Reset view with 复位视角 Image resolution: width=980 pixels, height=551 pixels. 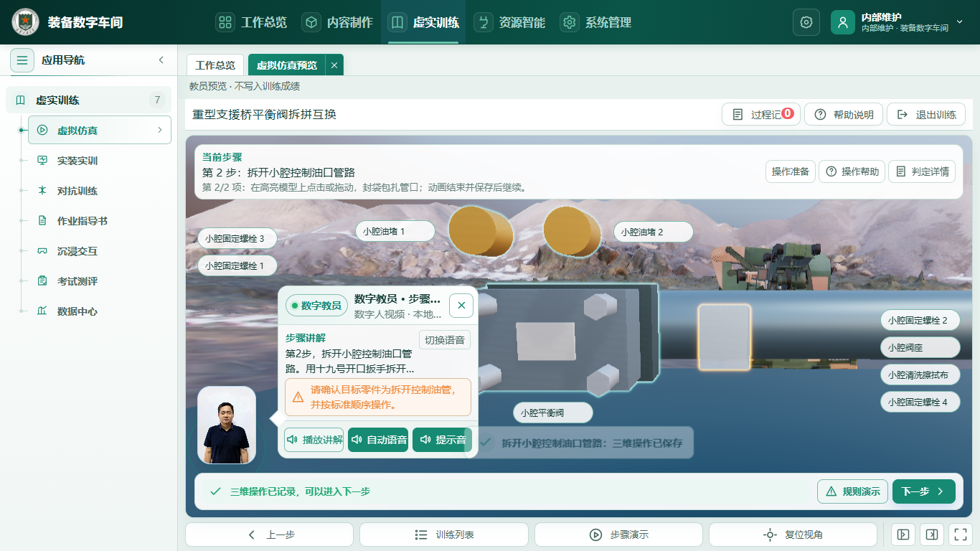(793, 534)
